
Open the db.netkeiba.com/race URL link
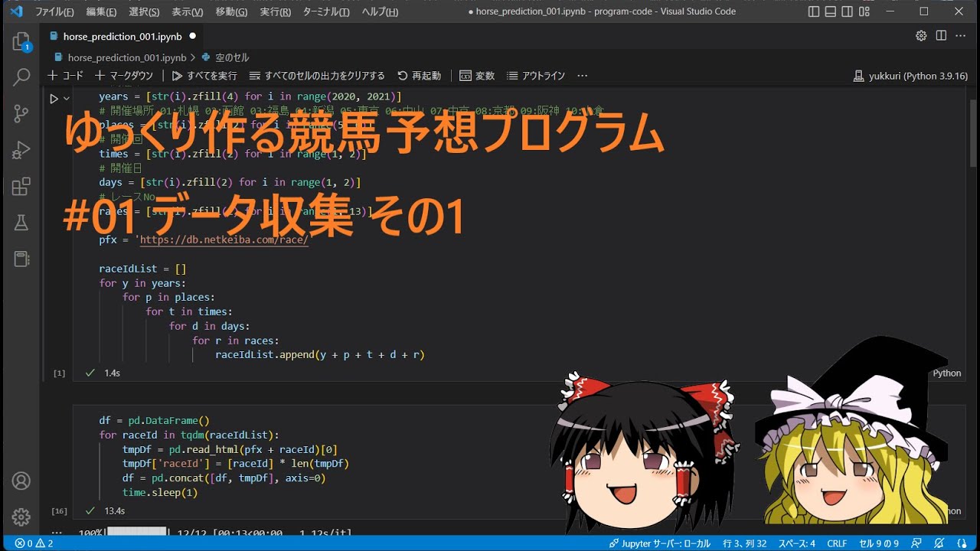click(224, 240)
